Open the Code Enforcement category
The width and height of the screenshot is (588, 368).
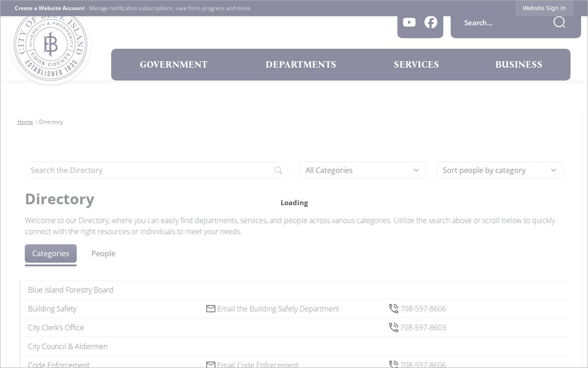tap(59, 364)
